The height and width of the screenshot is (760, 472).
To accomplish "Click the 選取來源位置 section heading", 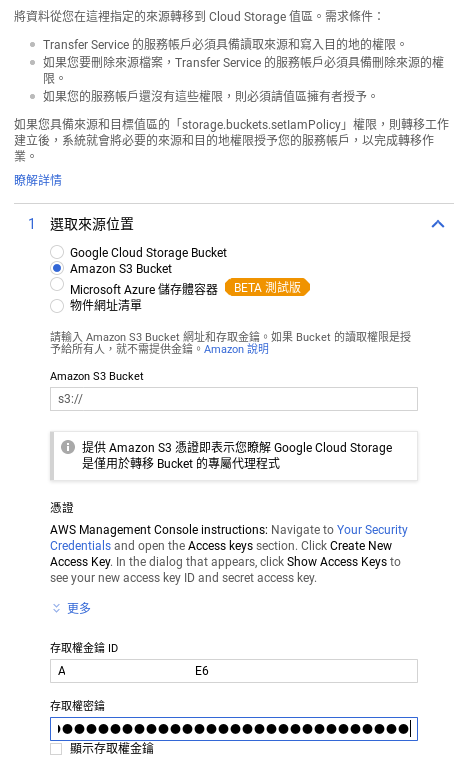I will click(92, 224).
